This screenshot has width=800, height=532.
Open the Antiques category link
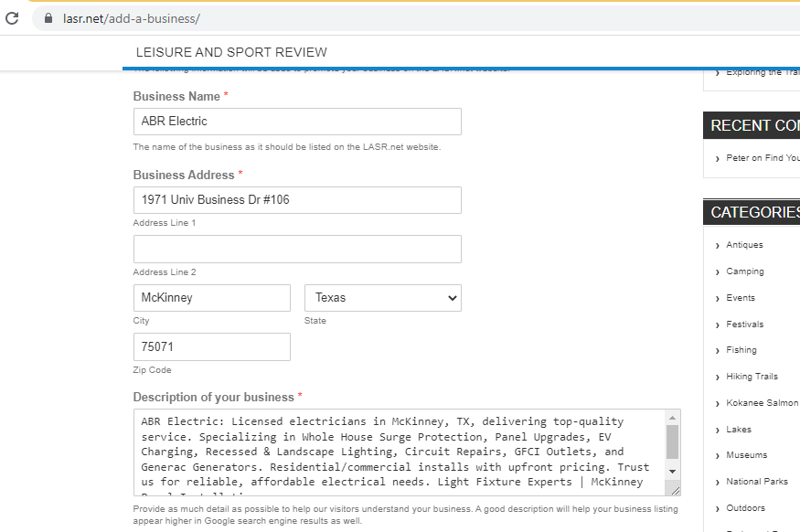(x=744, y=245)
